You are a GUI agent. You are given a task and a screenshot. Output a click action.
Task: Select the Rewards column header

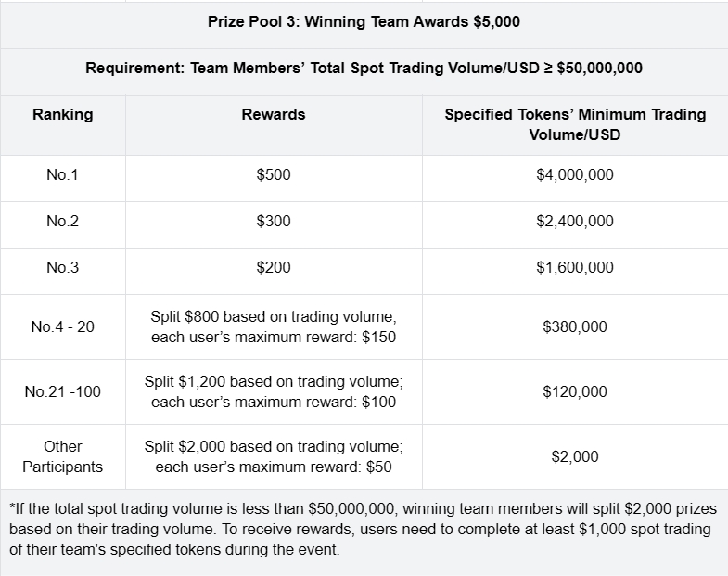[274, 115]
